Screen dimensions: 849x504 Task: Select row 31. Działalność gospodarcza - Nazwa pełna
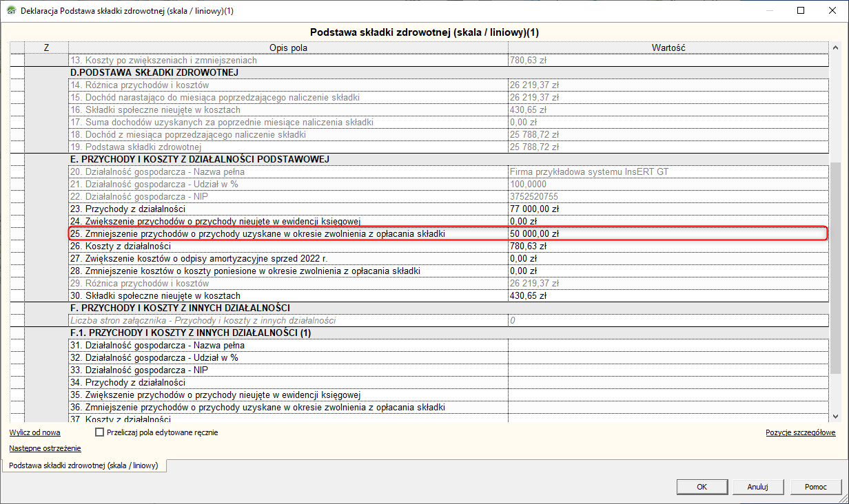(x=288, y=345)
